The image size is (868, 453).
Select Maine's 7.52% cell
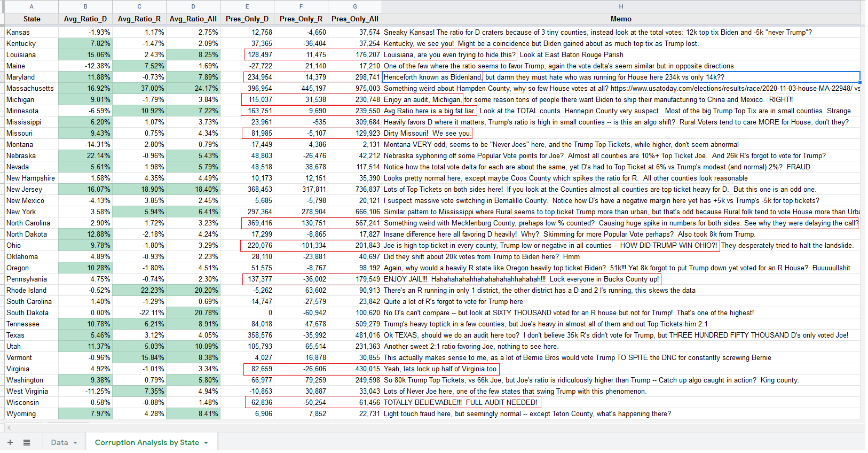point(139,66)
